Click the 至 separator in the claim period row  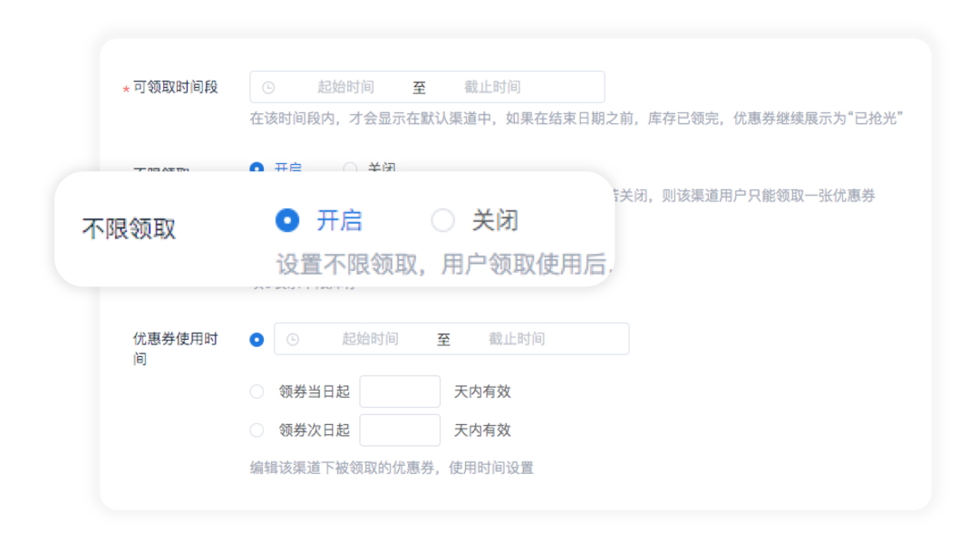pyautogui.click(x=419, y=86)
